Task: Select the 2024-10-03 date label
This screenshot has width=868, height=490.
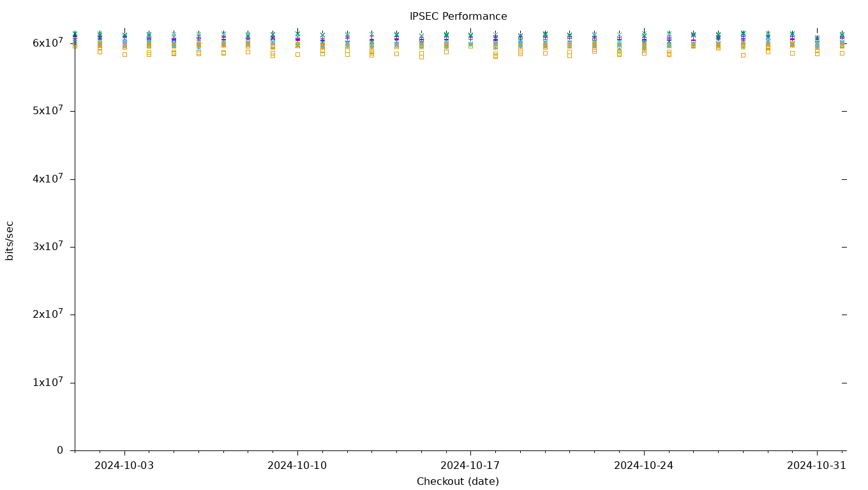Action: (x=124, y=466)
